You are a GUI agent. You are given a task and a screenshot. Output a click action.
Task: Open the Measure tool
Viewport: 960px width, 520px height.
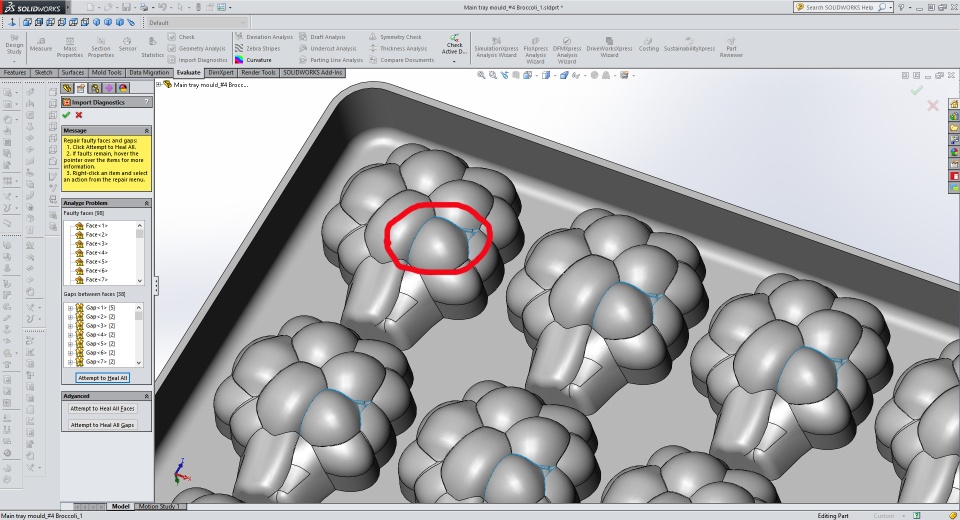[40, 45]
